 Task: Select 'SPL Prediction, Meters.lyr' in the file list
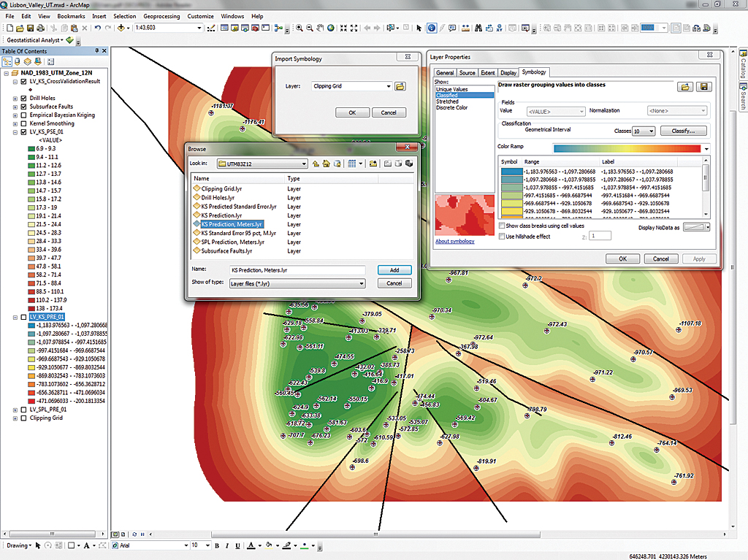click(232, 242)
